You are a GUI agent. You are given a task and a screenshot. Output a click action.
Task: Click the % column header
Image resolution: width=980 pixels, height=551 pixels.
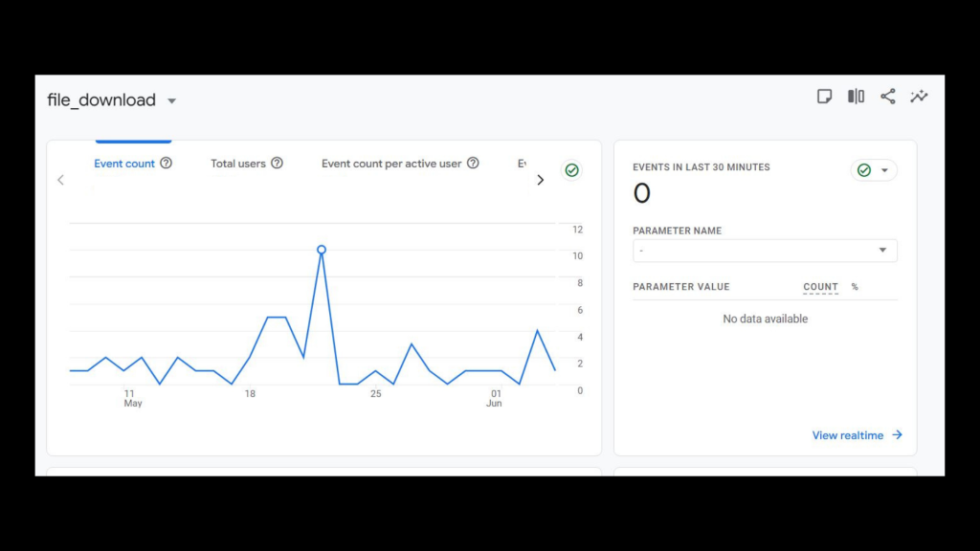pos(855,287)
